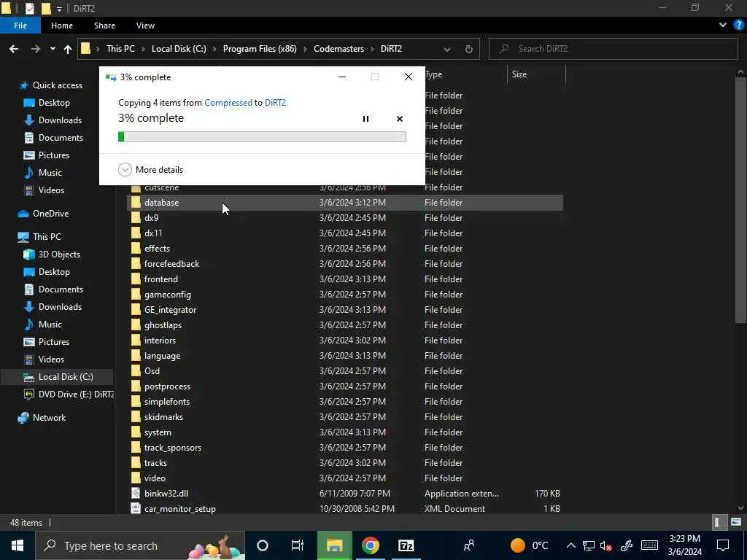Image resolution: width=747 pixels, height=560 pixels.
Task: Select the gameconfig folder
Action: [345, 295]
